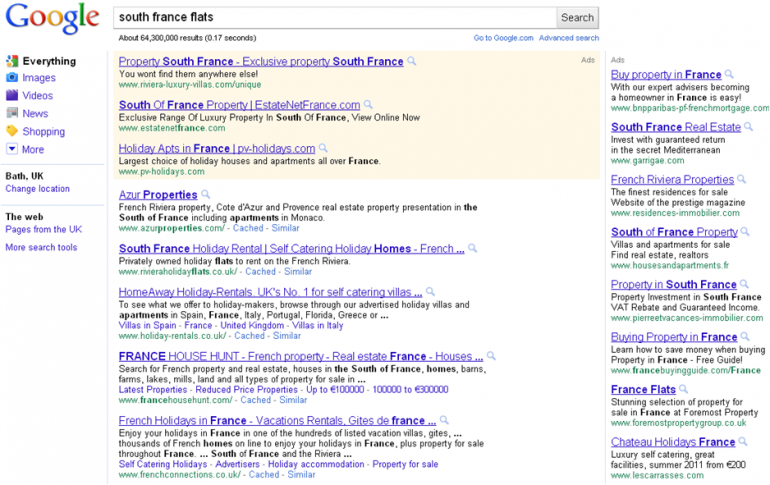
Task: Open Azur Properties result title
Action: coord(158,195)
